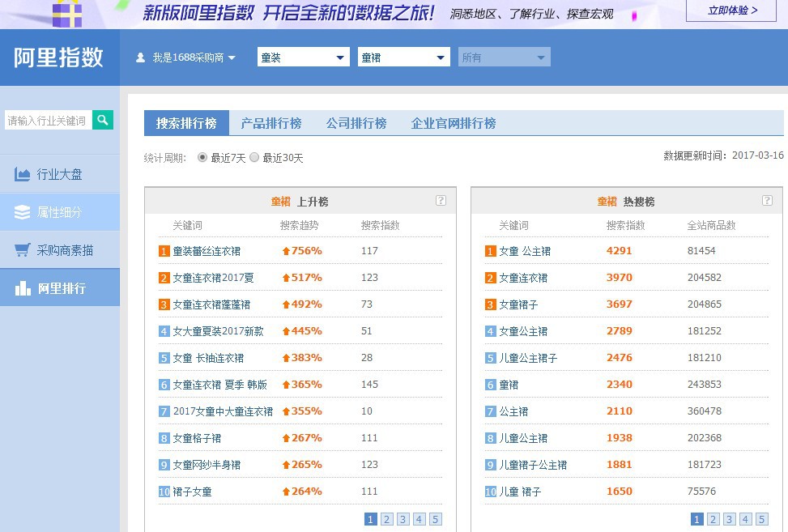Open hot keyword 儿童公主裙子

pyautogui.click(x=528, y=358)
